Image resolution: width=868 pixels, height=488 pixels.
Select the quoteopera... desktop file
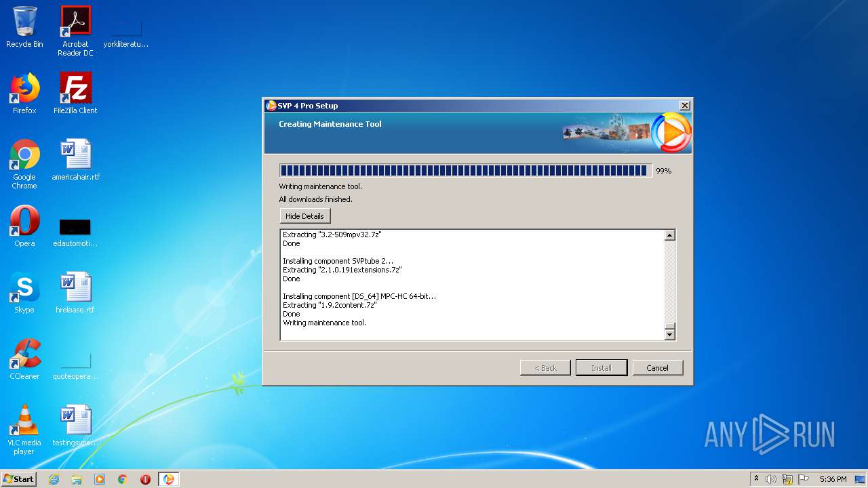[x=75, y=365]
